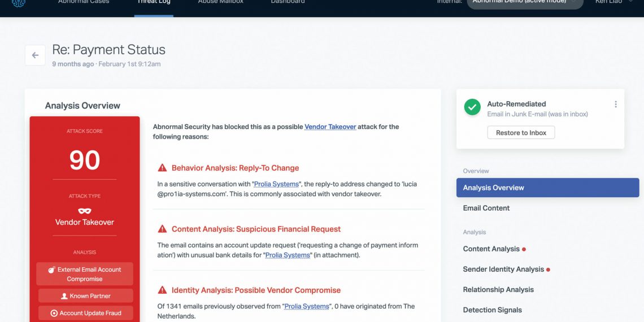Screen dimensions: 644x322
Task: Open the Abnormal Demo tenant dropdown
Action: click(x=525, y=3)
